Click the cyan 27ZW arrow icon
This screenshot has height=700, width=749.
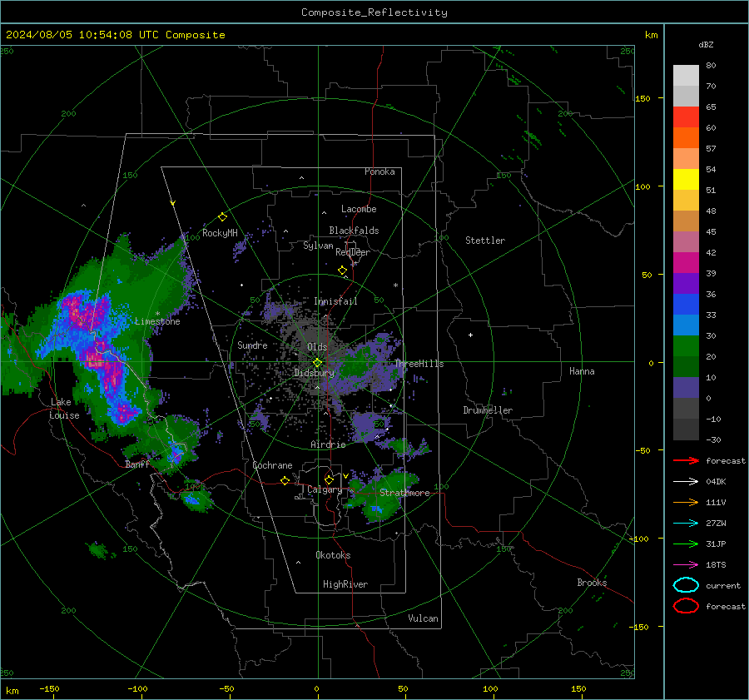[686, 524]
